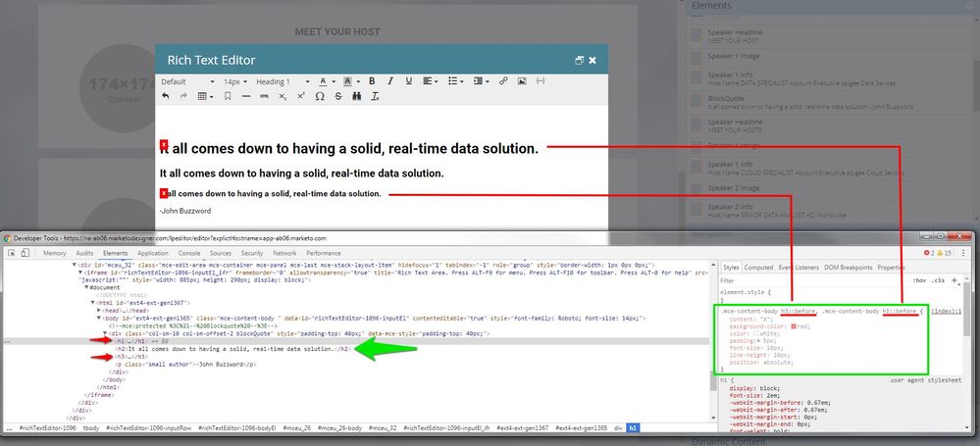Toggle the :hov element state panel

[x=919, y=280]
